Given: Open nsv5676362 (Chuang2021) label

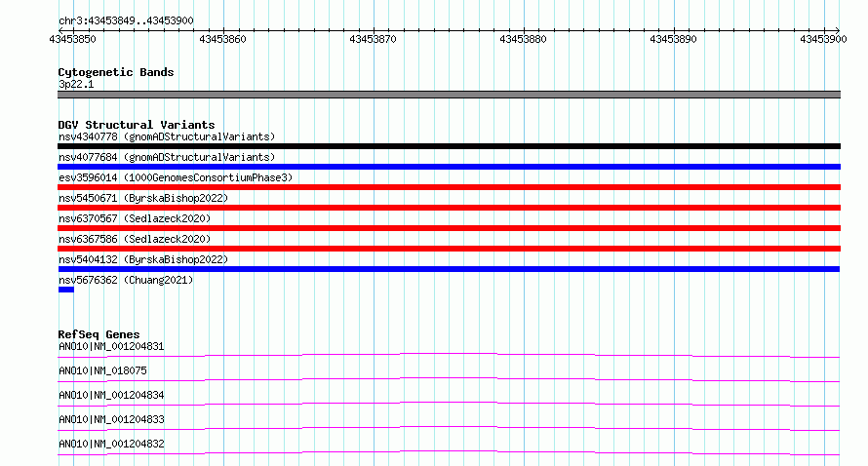Looking at the screenshot, I should [126, 280].
